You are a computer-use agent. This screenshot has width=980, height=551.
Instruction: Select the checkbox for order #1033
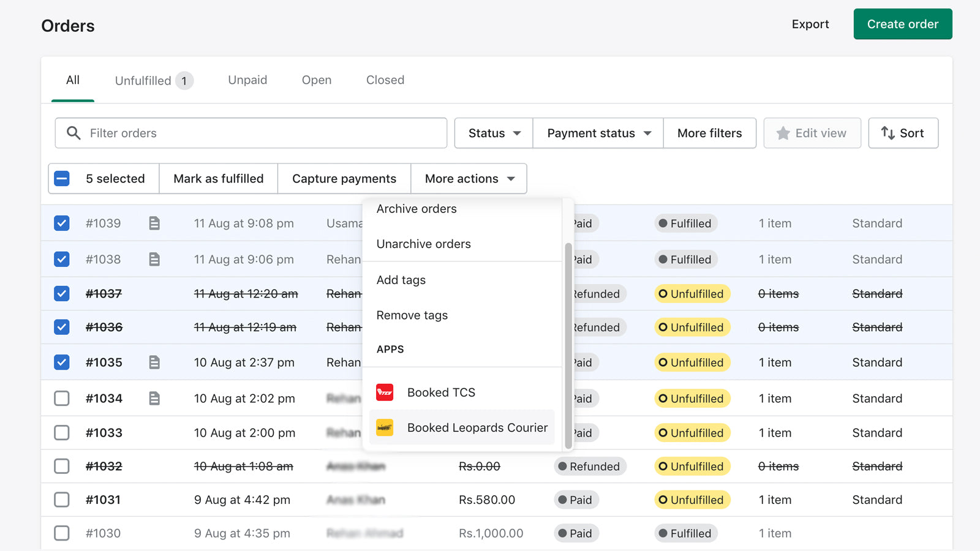coord(62,433)
